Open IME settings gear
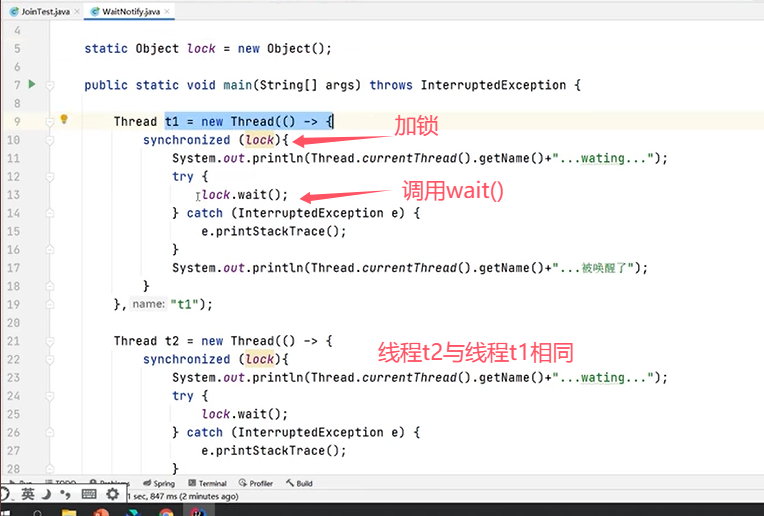Viewport: 764px width, 516px height. (x=113, y=494)
